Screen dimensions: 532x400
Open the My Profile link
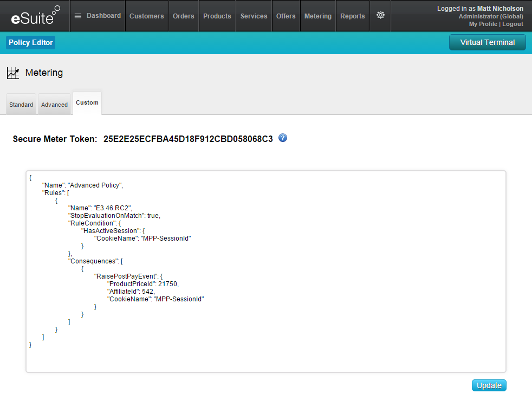click(483, 24)
